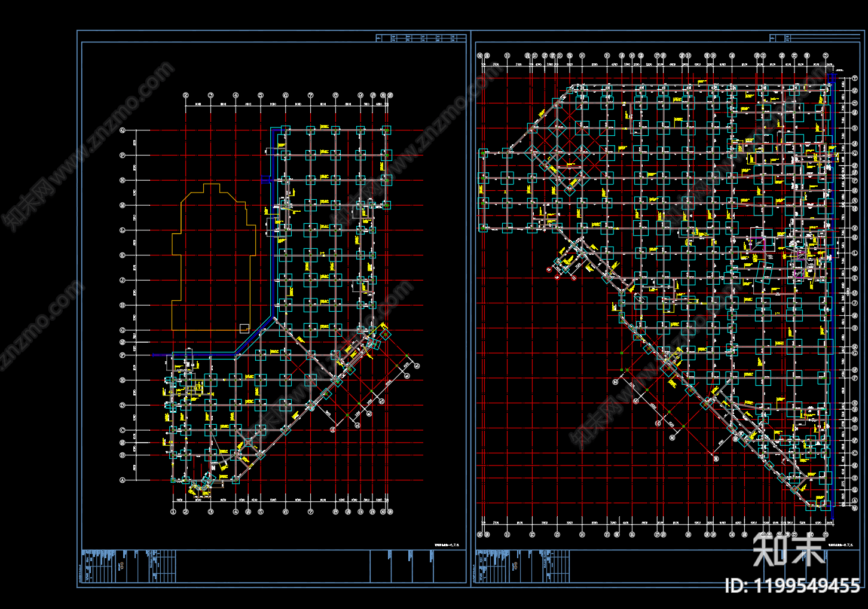Click the left sheet's bottom title block
Screen dimensions: 868x609
[273, 566]
